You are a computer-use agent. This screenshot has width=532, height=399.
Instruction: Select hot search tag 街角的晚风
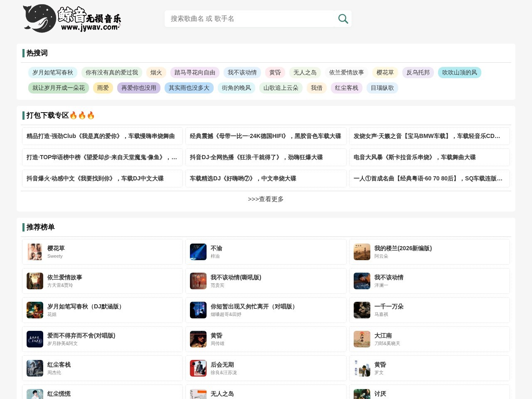(x=236, y=88)
